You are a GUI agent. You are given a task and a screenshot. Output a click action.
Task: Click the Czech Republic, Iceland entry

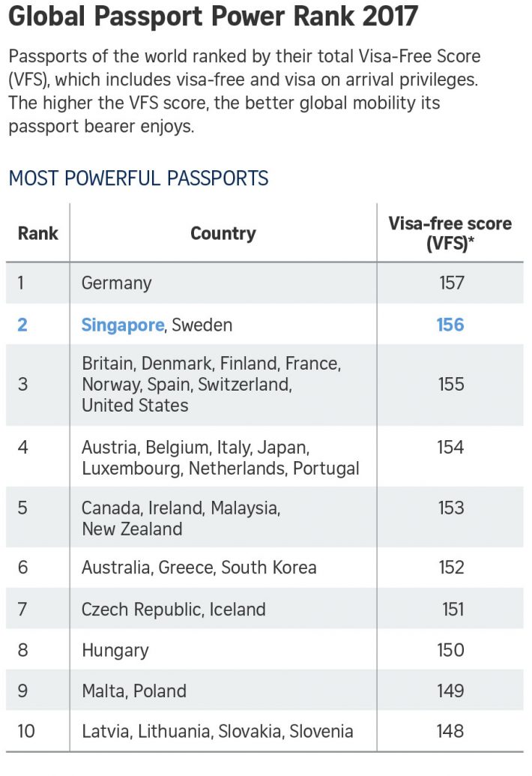tap(173, 610)
